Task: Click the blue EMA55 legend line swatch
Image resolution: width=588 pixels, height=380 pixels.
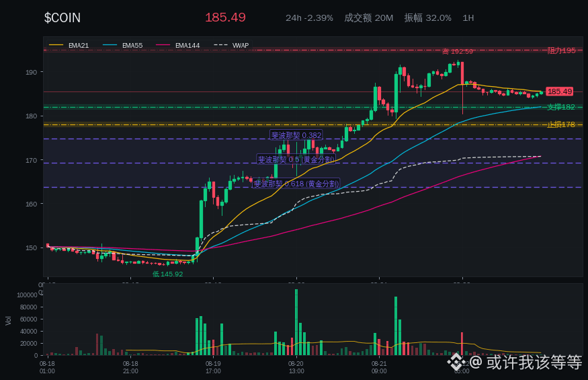Action: tap(110, 46)
